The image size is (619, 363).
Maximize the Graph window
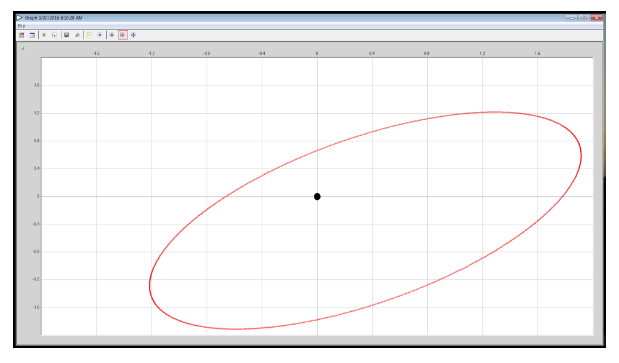coord(584,18)
